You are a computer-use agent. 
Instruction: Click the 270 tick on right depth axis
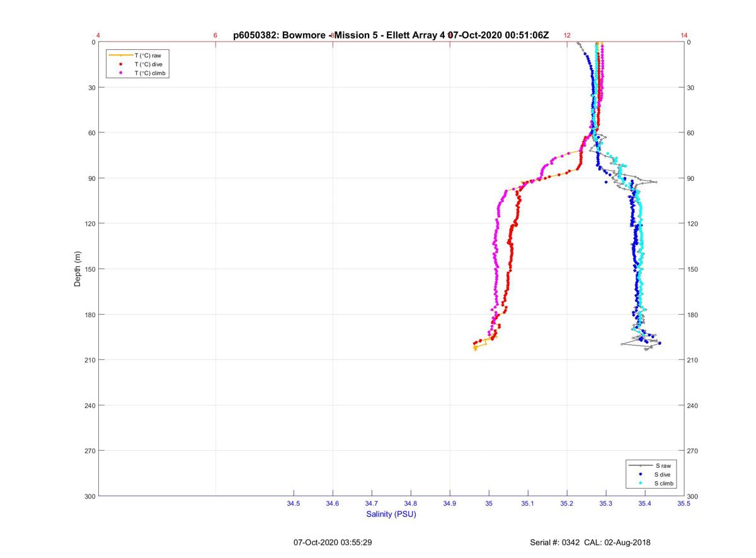pos(694,451)
